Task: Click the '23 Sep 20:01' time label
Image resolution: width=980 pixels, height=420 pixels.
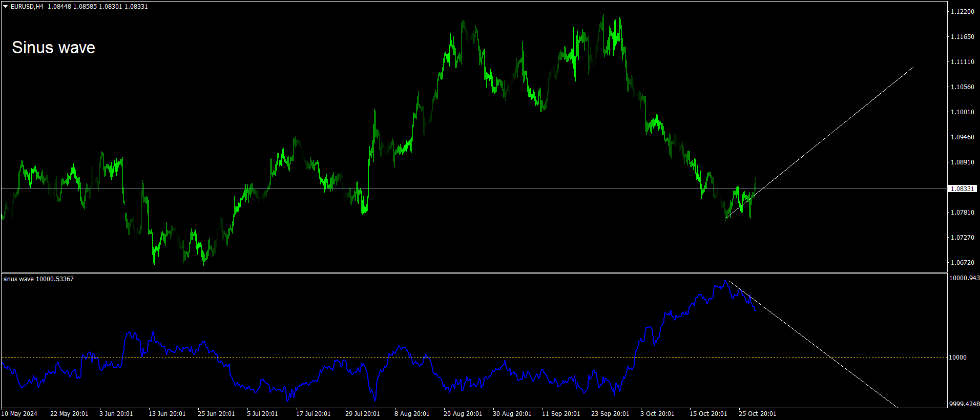Action: 611,414
